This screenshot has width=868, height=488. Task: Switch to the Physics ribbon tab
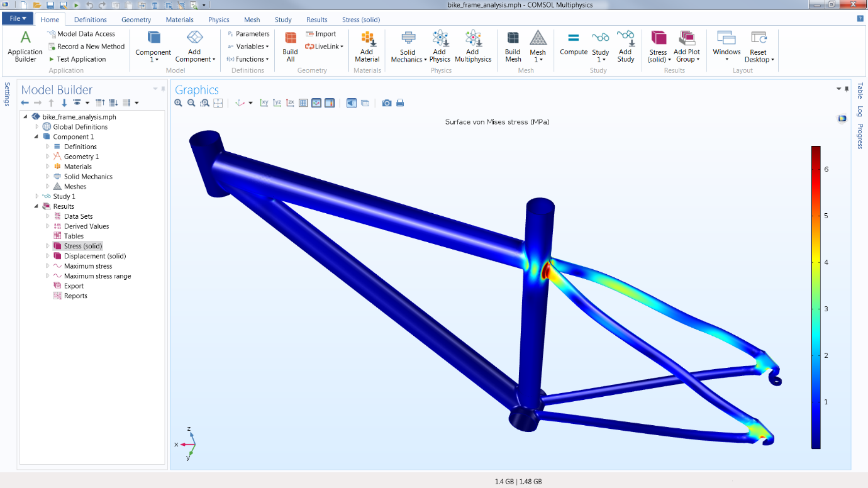(x=219, y=19)
